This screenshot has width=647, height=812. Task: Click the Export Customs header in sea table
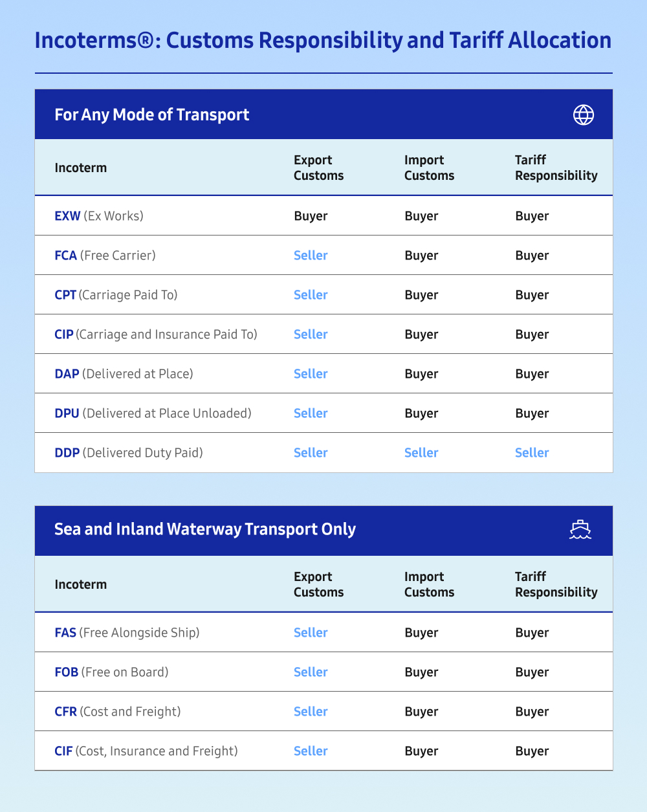318,585
